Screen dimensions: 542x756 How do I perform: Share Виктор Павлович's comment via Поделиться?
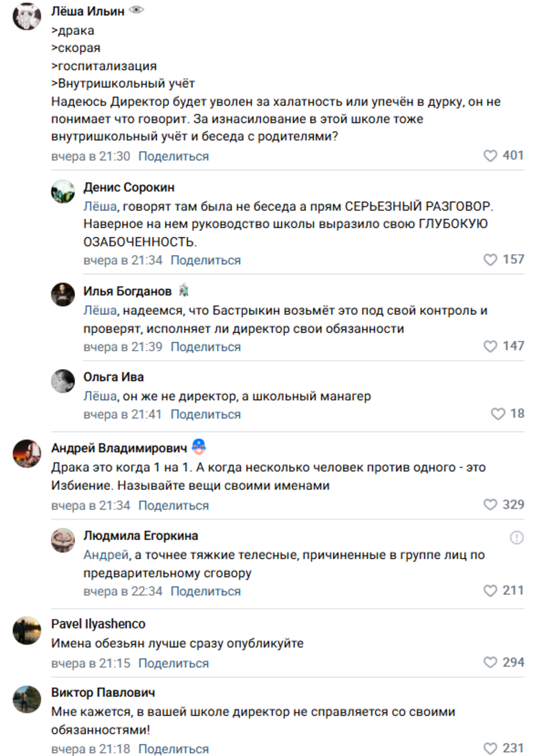(x=173, y=749)
